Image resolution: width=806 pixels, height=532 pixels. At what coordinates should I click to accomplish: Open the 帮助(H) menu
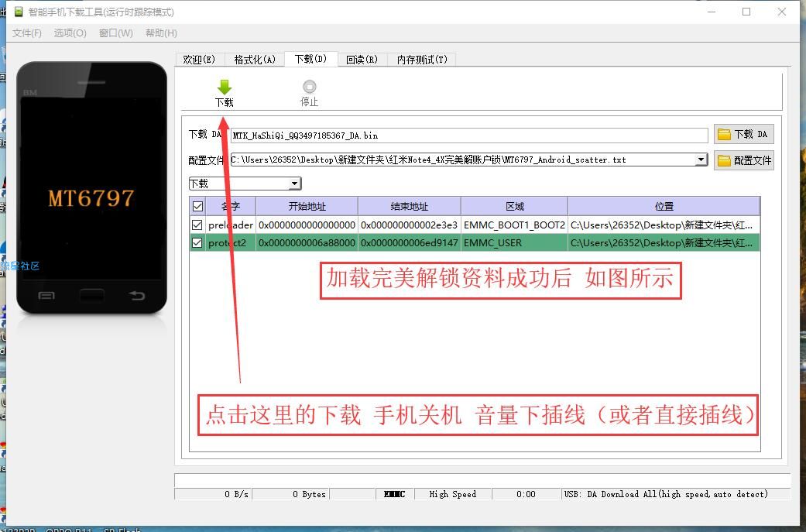[161, 33]
